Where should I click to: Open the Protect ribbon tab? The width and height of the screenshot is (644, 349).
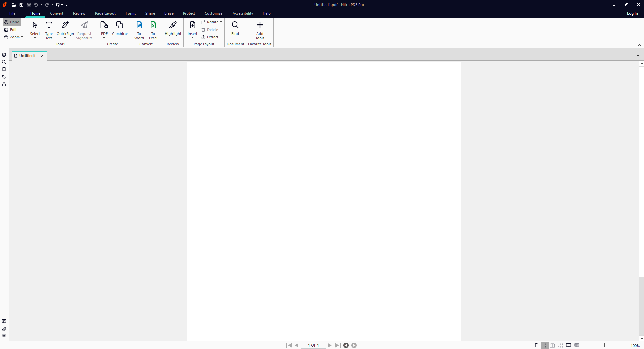[x=189, y=13]
